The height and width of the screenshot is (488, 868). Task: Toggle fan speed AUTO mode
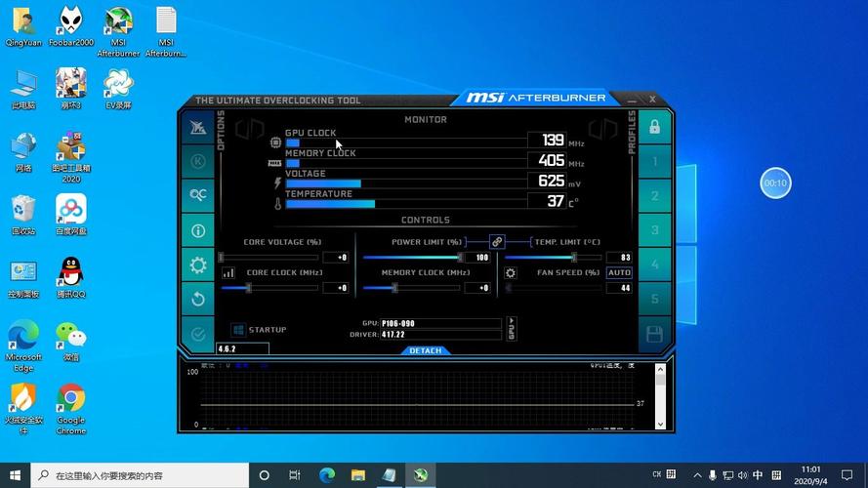point(619,272)
